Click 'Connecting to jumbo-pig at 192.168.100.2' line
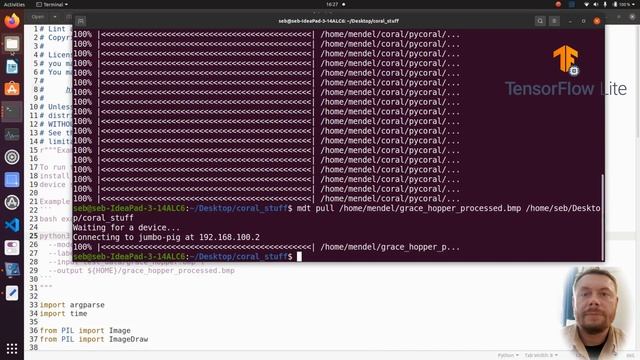The height and width of the screenshot is (360, 640). (166, 237)
